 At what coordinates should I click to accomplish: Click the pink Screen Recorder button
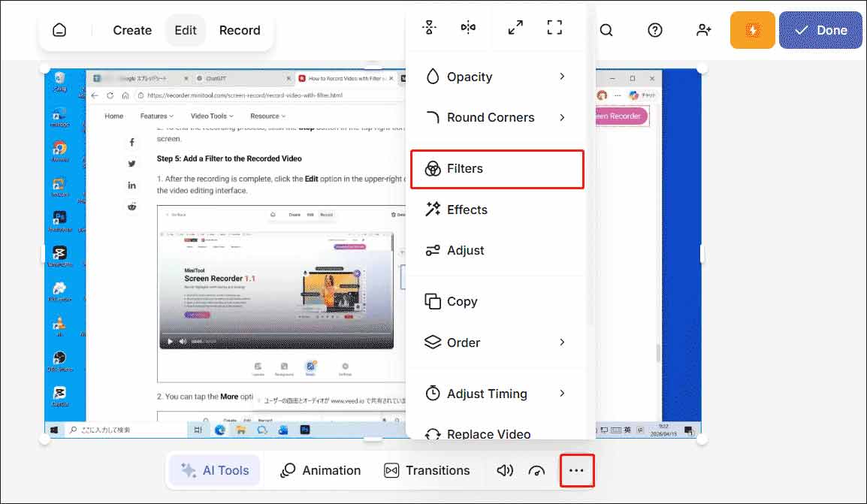pyautogui.click(x=621, y=116)
